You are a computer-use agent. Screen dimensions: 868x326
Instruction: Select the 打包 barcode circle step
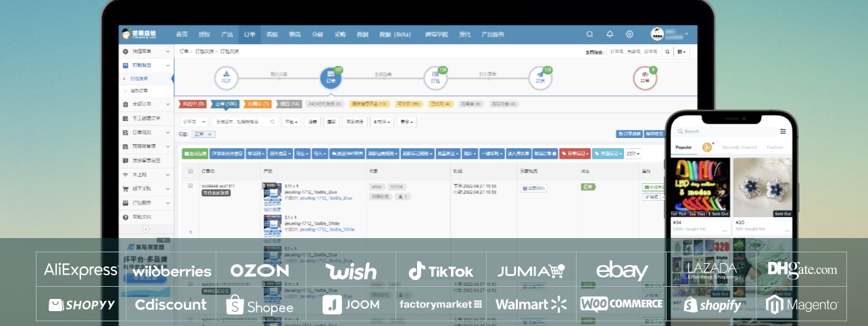click(x=435, y=78)
